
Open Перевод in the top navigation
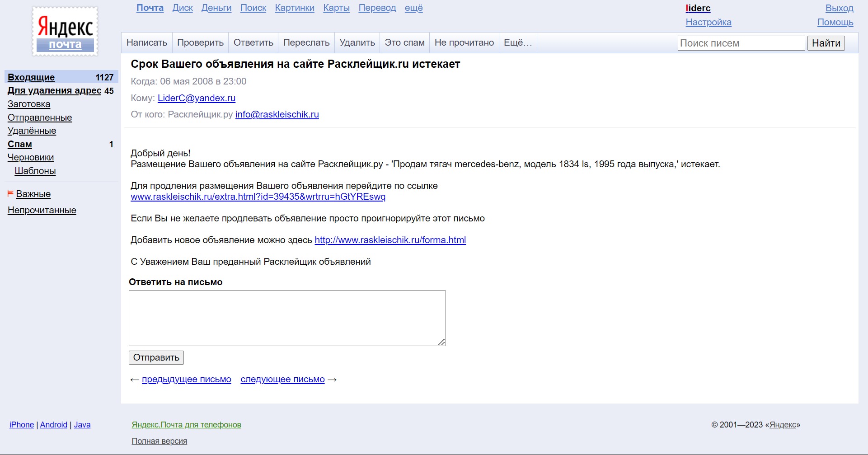[377, 8]
